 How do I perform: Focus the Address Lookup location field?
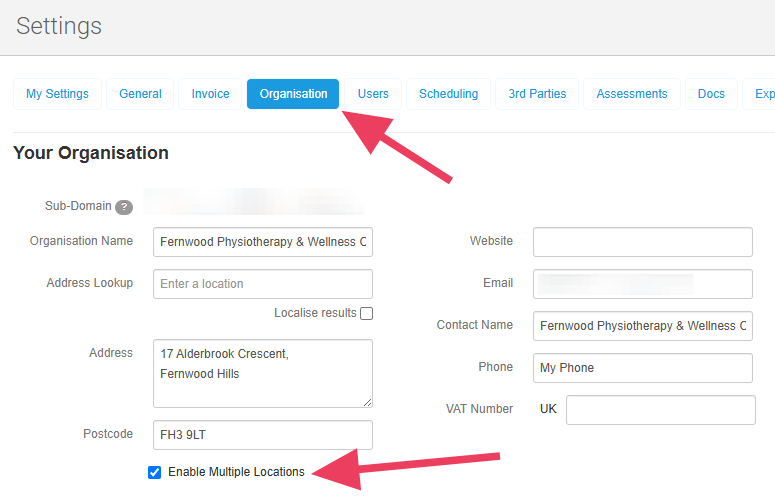pos(263,284)
